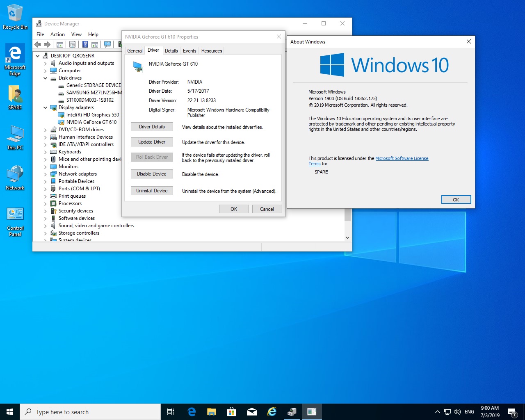
Task: Switch to Device Manager taskbar button
Action: click(x=292, y=412)
